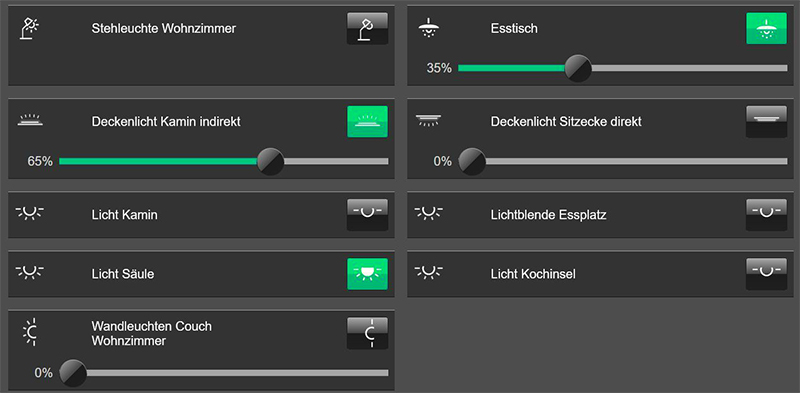Switch on the Licht Kochinsel button
800x393 pixels.
point(766,274)
